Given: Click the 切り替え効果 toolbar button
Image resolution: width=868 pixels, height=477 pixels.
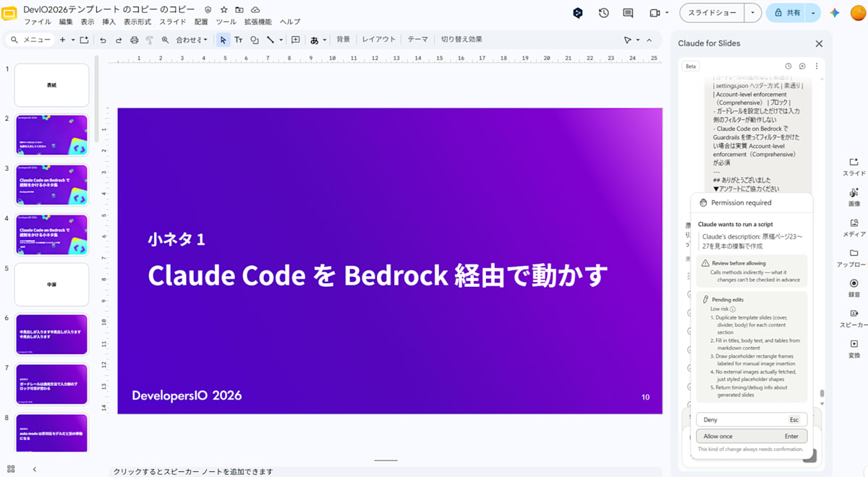Looking at the screenshot, I should 461,40.
